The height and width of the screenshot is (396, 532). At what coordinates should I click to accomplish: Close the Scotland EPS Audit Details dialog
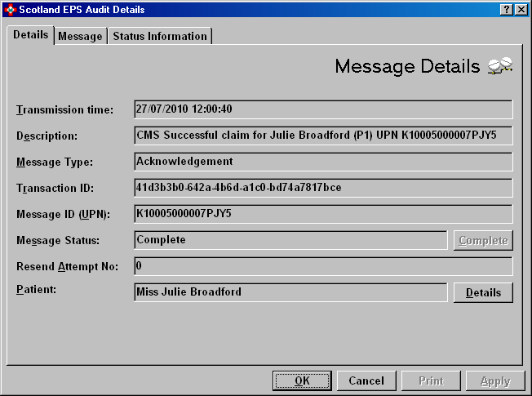(521, 9)
